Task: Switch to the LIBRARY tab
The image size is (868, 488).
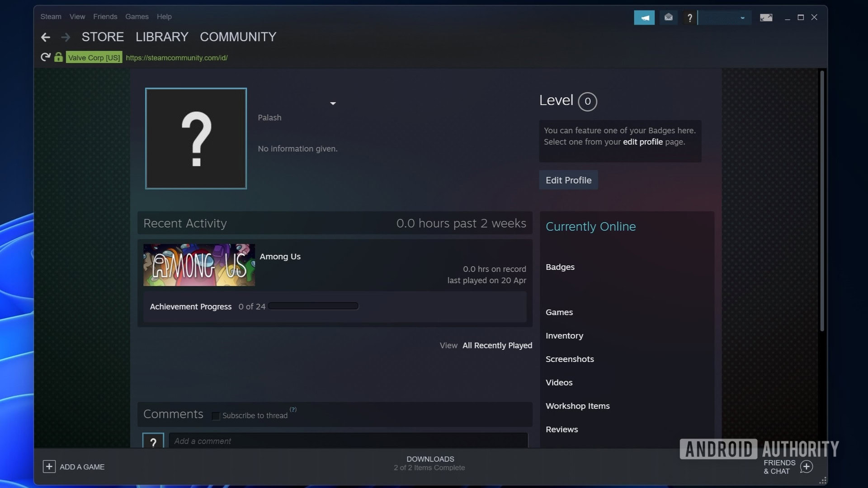Action: point(162,37)
